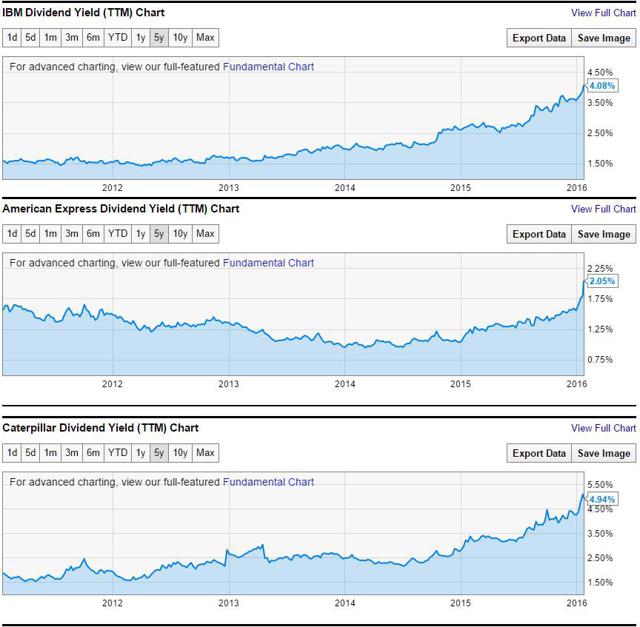The image size is (640, 627).
Task: Click the American Express Dividend Yield heading
Action: point(121,209)
